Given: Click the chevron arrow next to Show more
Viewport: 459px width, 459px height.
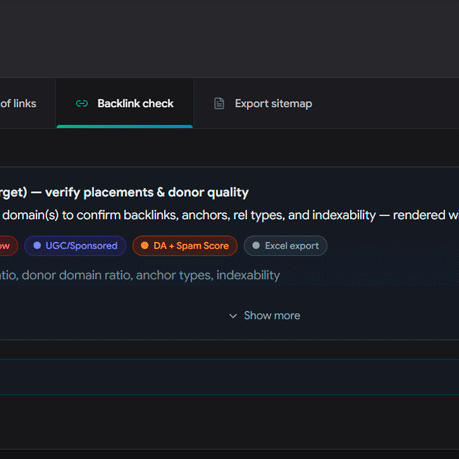Looking at the screenshot, I should point(233,316).
